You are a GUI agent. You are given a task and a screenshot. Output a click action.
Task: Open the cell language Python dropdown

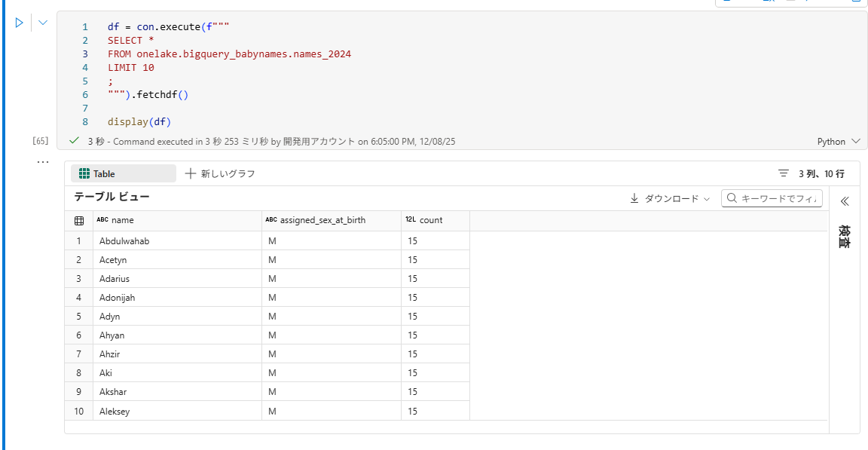pos(839,142)
